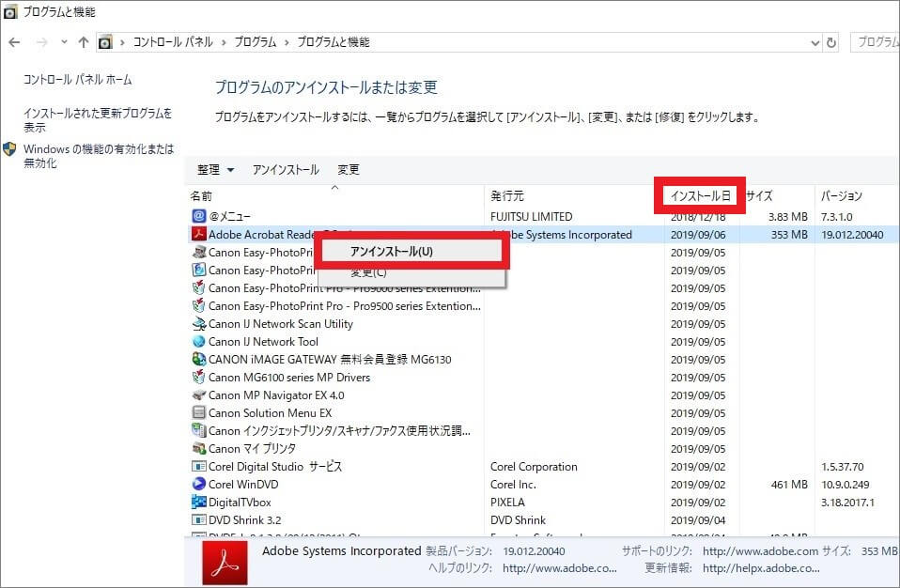
Task: Click the プログラム breadcrumb segment
Action: click(256, 42)
